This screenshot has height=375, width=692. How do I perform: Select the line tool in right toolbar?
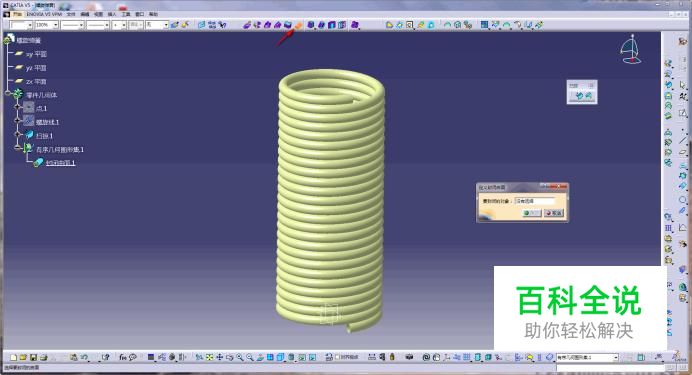pos(683,140)
